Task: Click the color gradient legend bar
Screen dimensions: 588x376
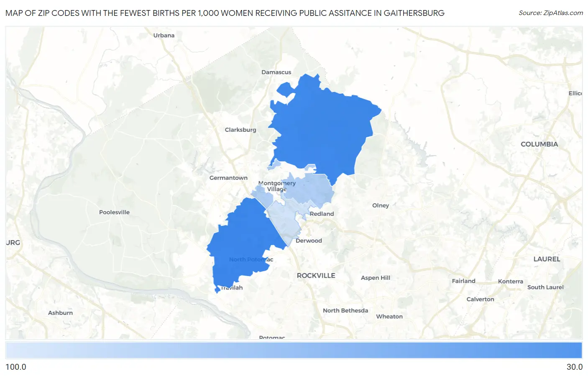Action: [294, 350]
